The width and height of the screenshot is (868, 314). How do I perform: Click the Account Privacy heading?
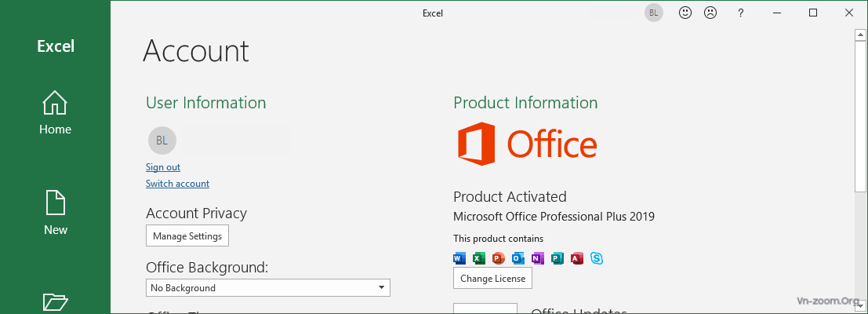tap(197, 214)
